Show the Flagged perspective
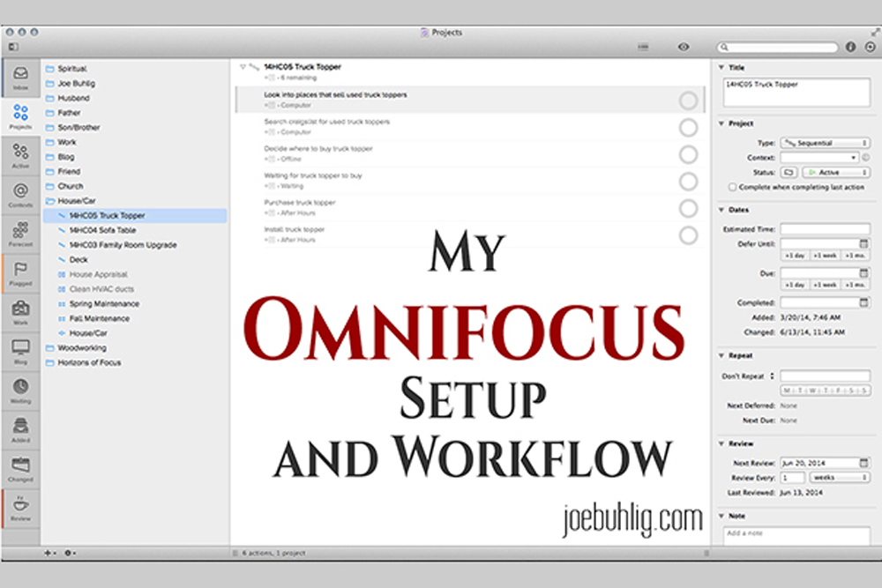The width and height of the screenshot is (882, 588). 21,272
